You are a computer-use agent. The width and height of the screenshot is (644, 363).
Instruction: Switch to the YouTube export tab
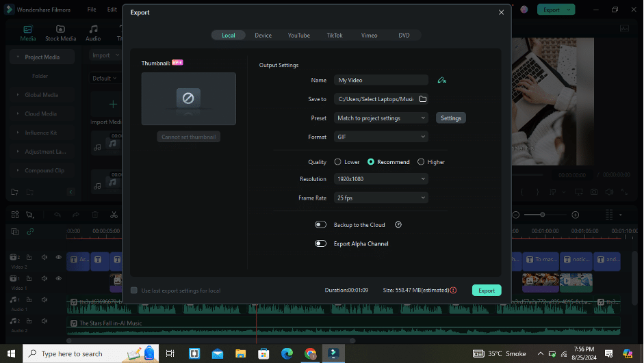[299, 36]
